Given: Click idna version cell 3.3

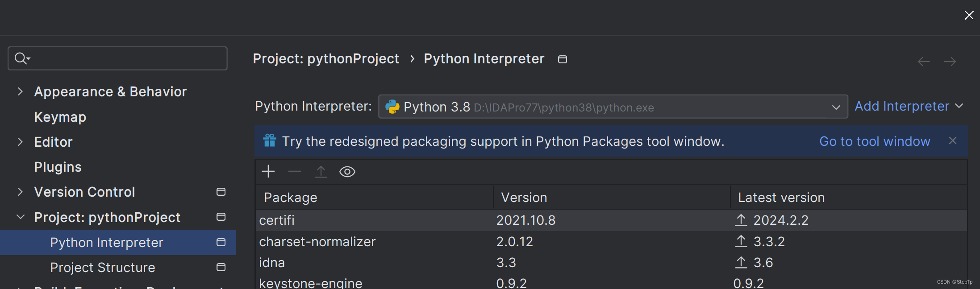Looking at the screenshot, I should coord(506,263).
